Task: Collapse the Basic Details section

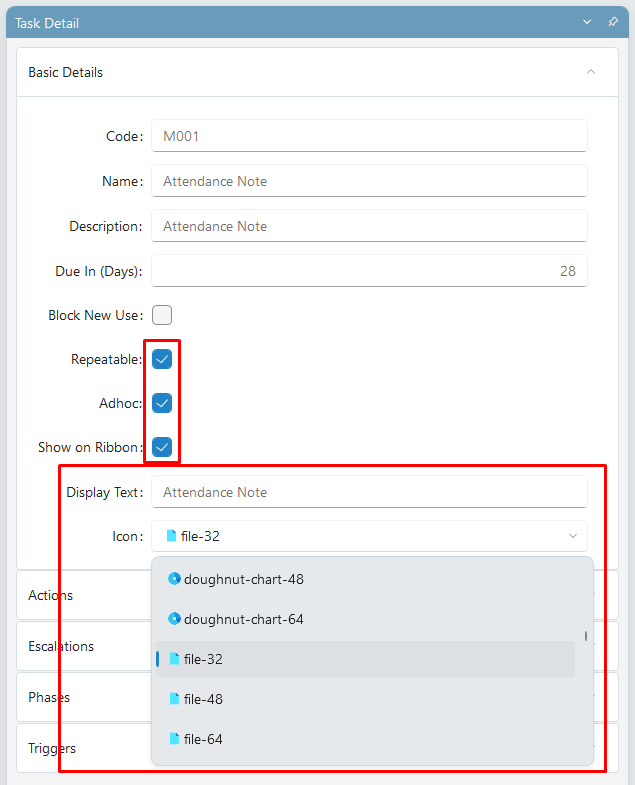Action: 591,72
